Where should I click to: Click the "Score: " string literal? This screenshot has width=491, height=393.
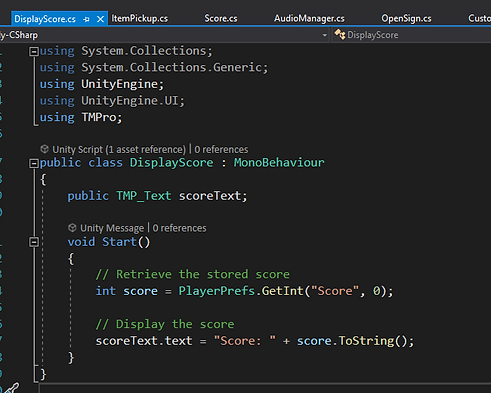click(245, 341)
